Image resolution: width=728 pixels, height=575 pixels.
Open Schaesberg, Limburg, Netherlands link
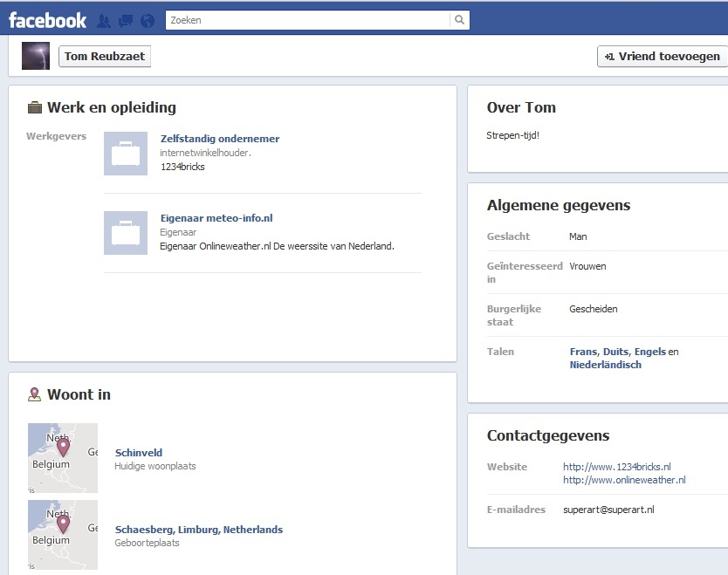[199, 530]
